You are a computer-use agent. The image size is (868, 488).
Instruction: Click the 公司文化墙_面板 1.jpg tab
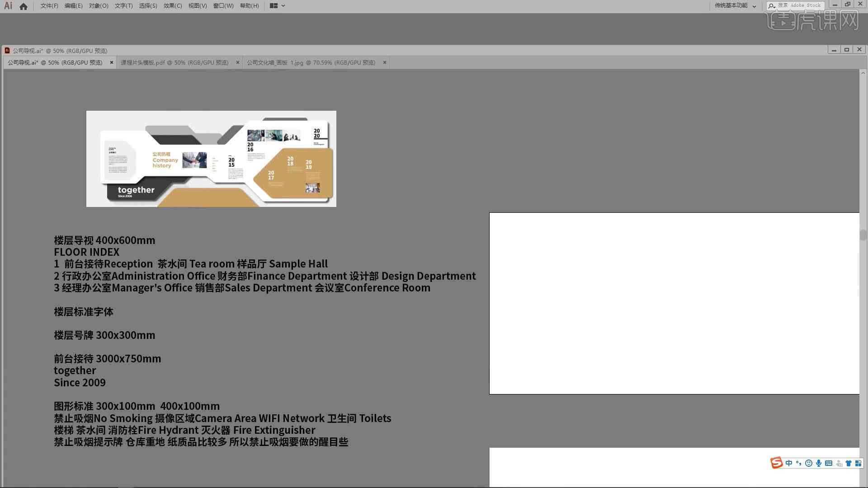[x=310, y=62]
